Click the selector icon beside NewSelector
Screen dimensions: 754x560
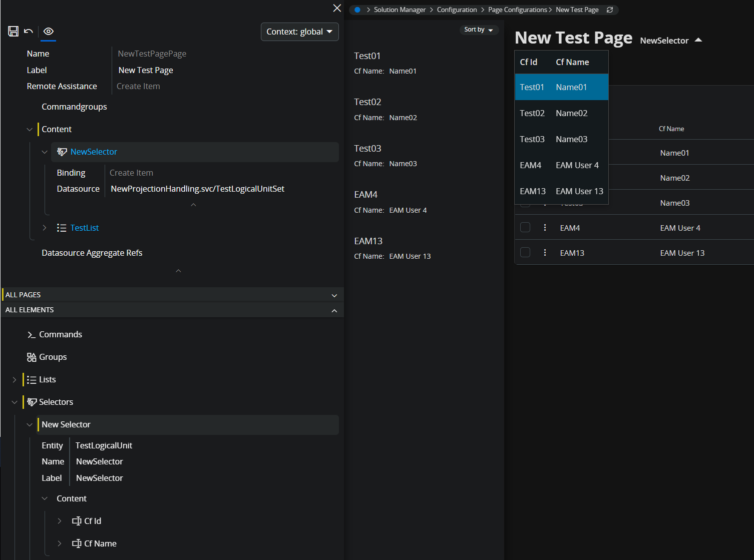(x=62, y=152)
